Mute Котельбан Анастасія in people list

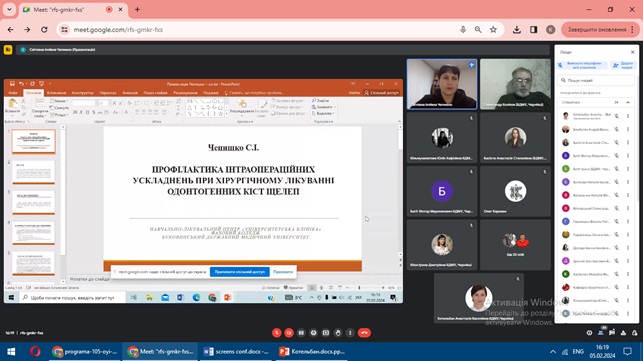[616, 116]
